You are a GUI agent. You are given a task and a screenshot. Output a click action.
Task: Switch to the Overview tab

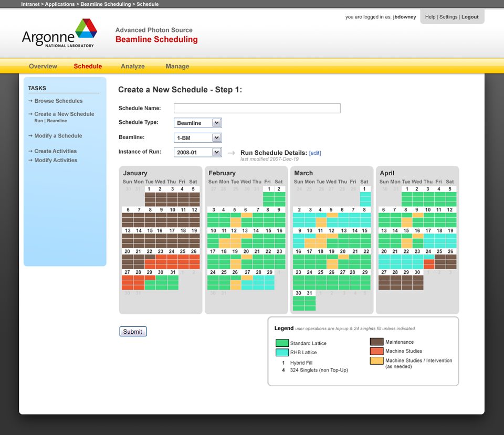[x=43, y=66]
